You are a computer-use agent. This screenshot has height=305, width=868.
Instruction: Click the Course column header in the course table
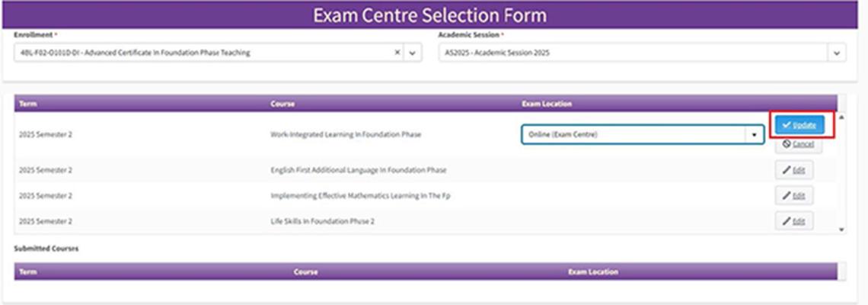pos(282,104)
